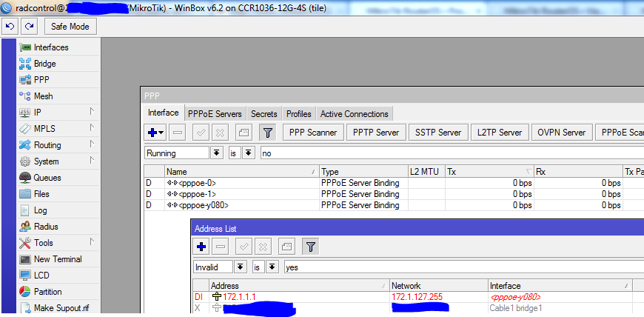
Task: Expand MPLS submenu arrow
Action: point(92,128)
